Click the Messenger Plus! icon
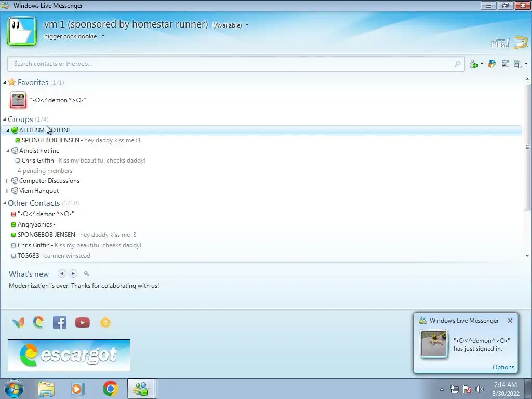 pos(500,43)
